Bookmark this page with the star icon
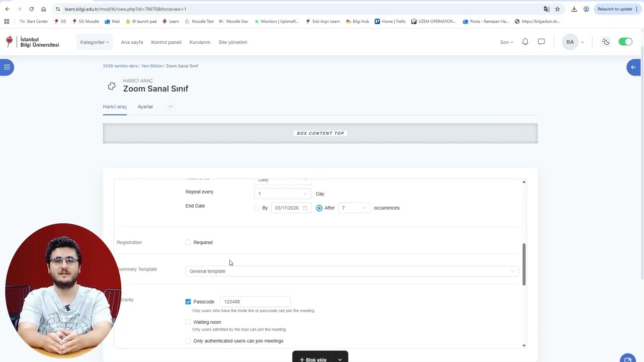 point(557,9)
